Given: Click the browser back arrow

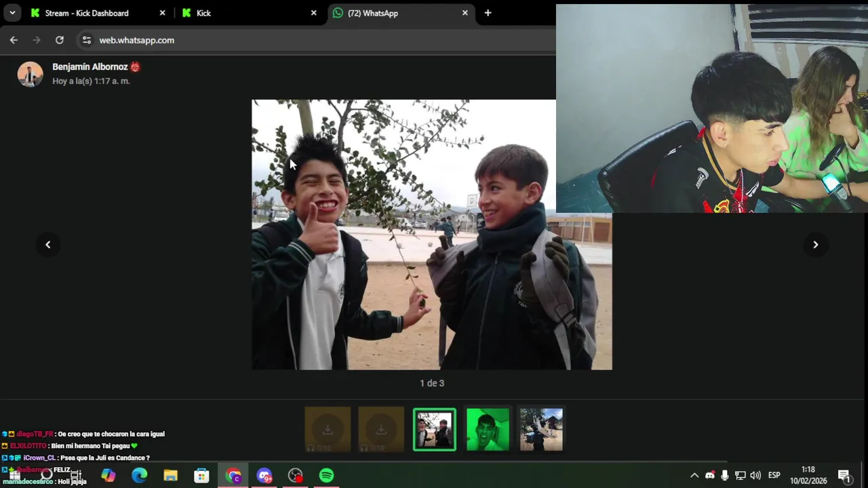Looking at the screenshot, I should pos(14,40).
